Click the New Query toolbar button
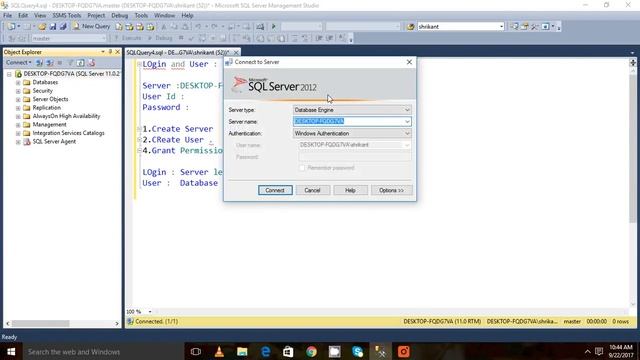Screen dimensions: 640x360 click(91, 27)
